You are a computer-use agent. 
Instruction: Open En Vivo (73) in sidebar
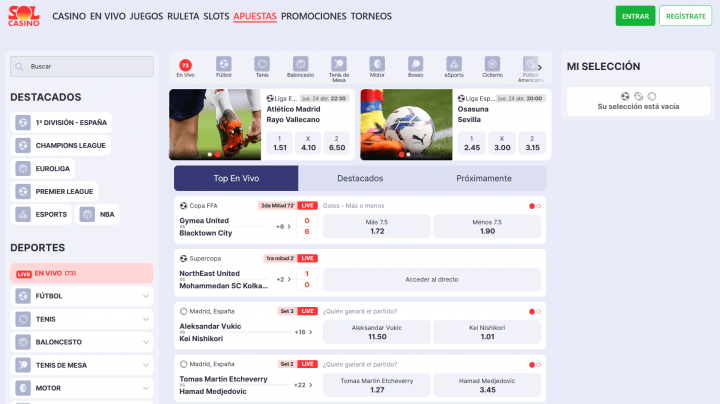(82, 273)
